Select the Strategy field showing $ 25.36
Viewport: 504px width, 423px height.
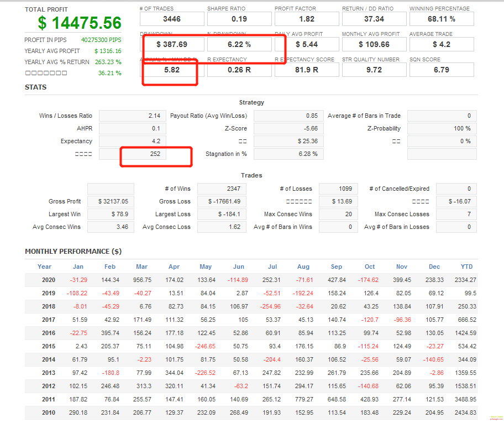point(288,141)
